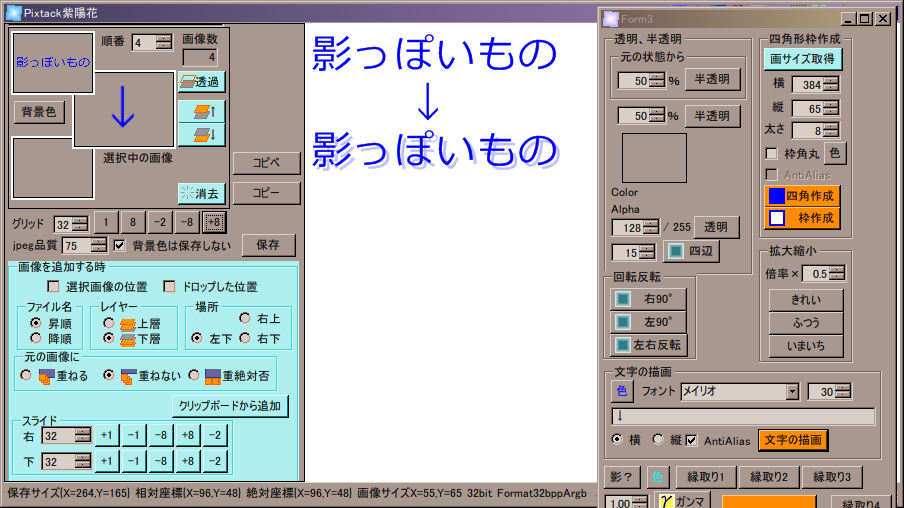Click the 保存 save button
Image resolution: width=904 pixels, height=508 pixels.
click(x=268, y=245)
